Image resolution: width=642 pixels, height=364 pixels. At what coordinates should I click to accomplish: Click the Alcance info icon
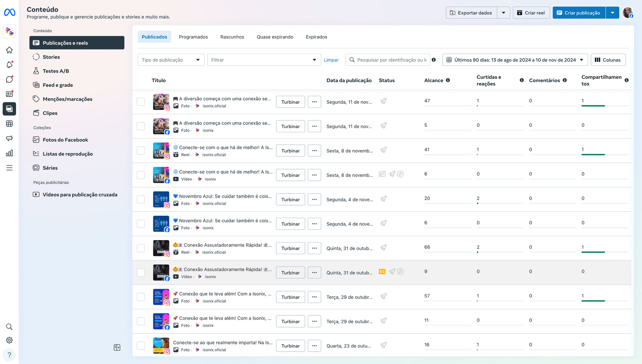click(448, 80)
